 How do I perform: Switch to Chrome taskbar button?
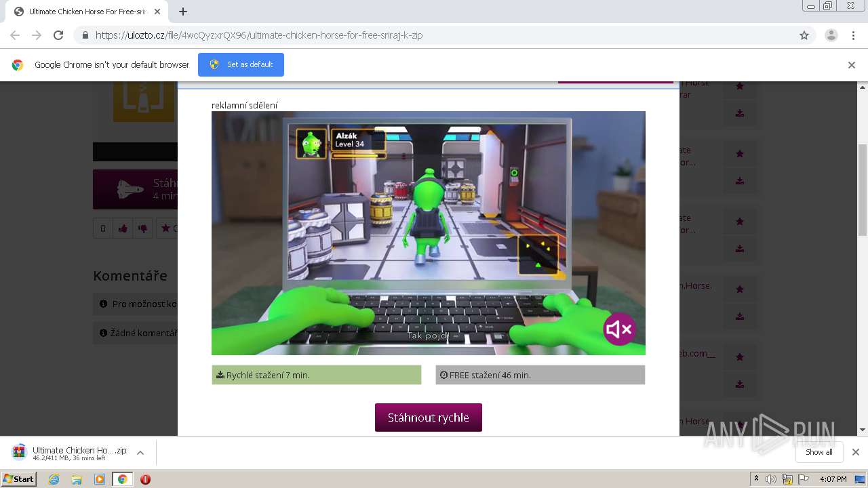pyautogui.click(x=122, y=479)
